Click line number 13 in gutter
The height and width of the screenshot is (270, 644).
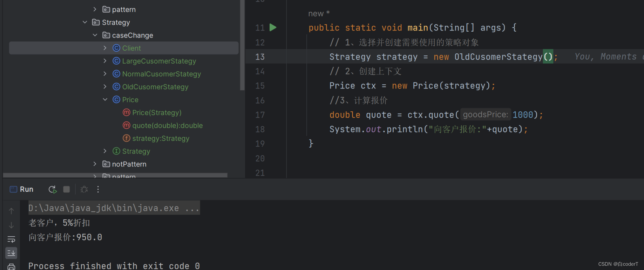click(260, 57)
